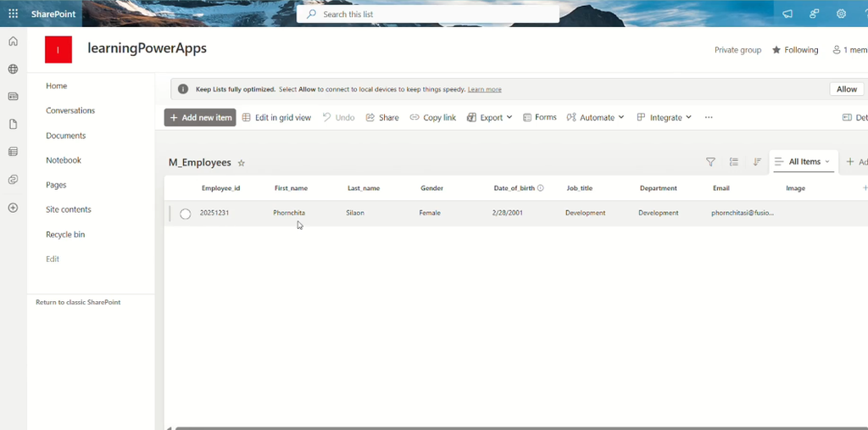
Task: Click the Female gender cell
Action: tap(430, 213)
